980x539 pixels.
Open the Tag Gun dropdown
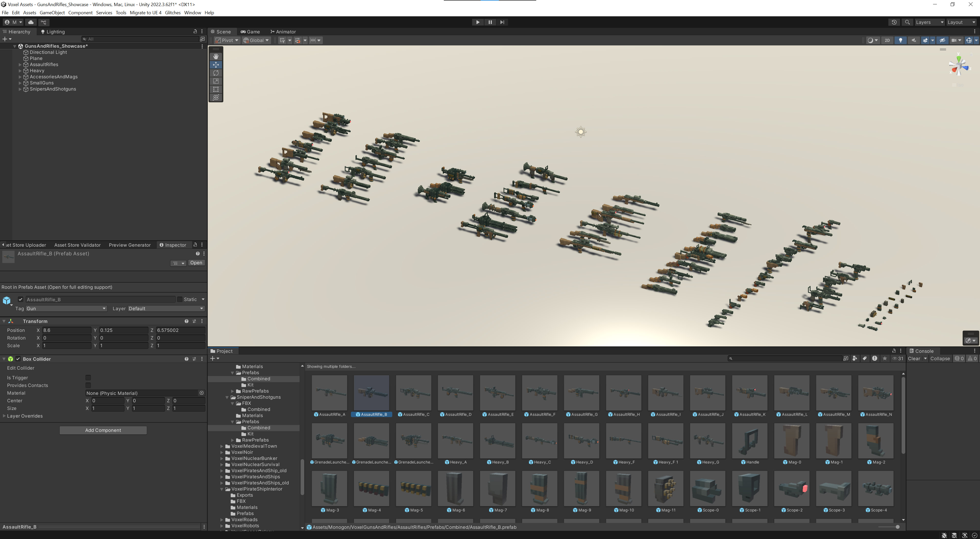pos(66,308)
